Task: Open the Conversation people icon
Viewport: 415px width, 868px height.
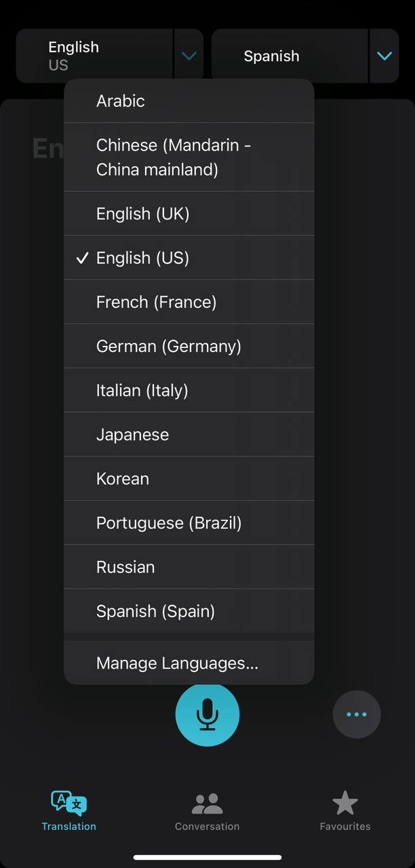Action: point(207,804)
